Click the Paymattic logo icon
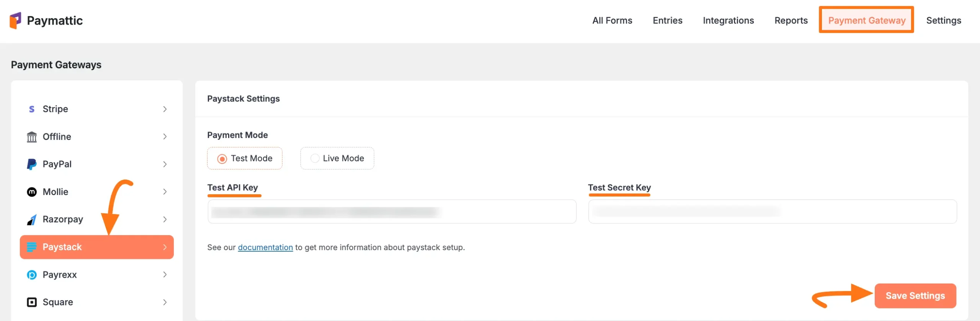This screenshot has width=980, height=321. [x=15, y=20]
